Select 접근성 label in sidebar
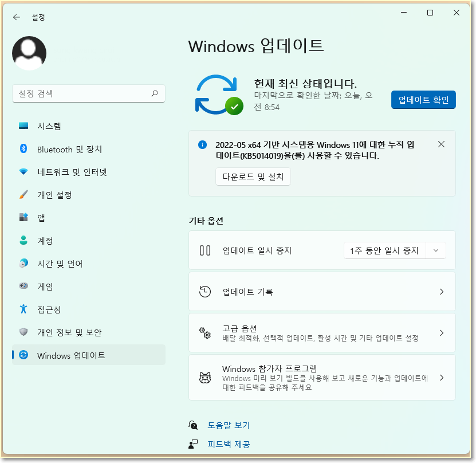 click(49, 309)
